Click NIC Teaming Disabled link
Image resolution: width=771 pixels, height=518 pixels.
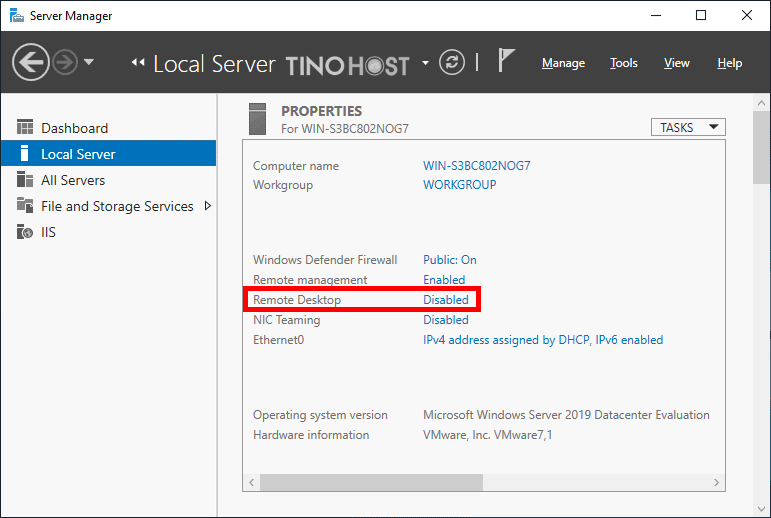[x=445, y=320]
